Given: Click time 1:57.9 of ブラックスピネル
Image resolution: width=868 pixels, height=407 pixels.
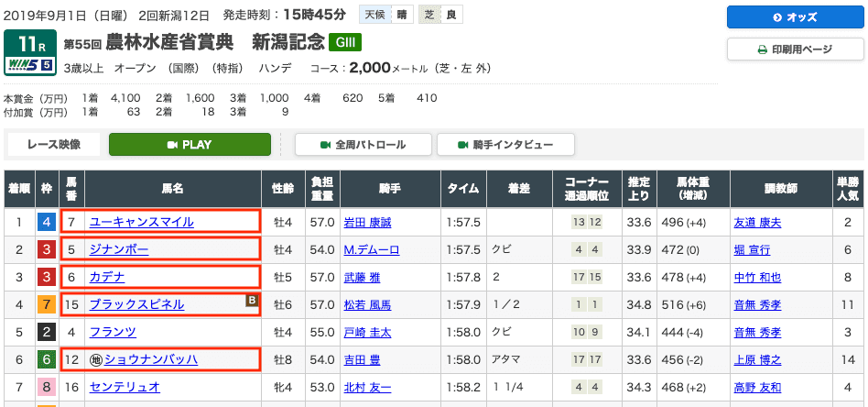Looking at the screenshot, I should pyautogui.click(x=462, y=304).
